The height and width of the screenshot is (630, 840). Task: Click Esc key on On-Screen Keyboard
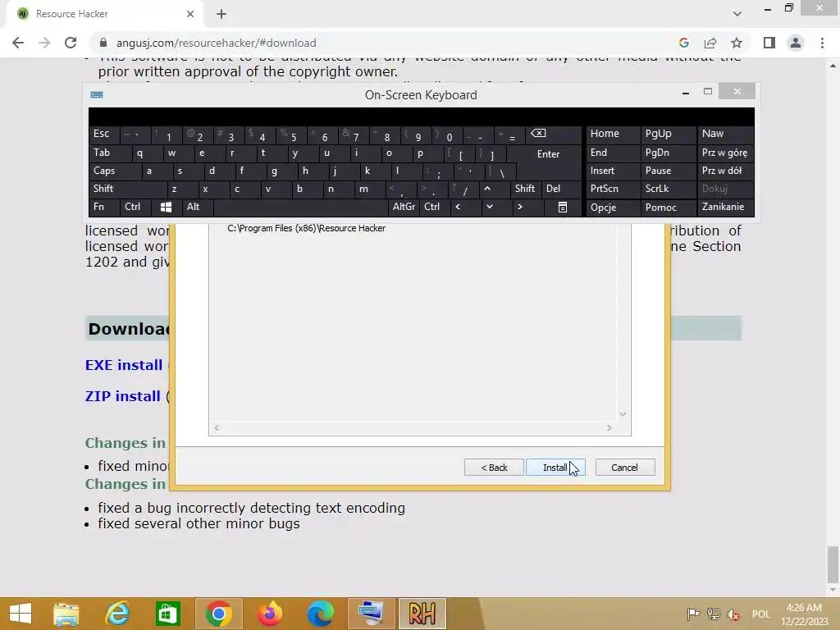click(x=104, y=134)
